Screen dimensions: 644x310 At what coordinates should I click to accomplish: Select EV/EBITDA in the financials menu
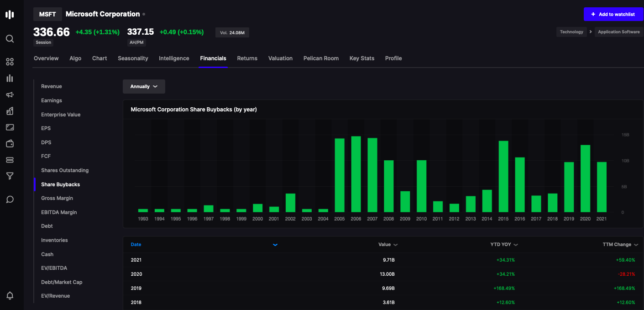click(x=54, y=268)
